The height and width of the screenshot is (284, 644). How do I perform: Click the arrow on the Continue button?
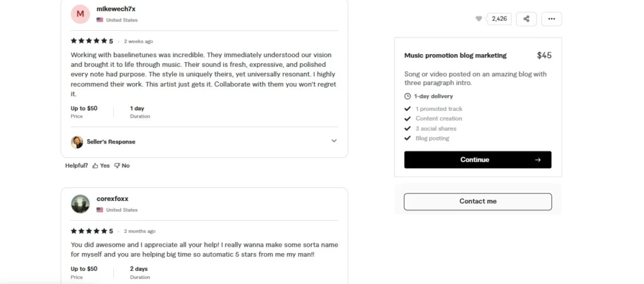[x=538, y=160]
